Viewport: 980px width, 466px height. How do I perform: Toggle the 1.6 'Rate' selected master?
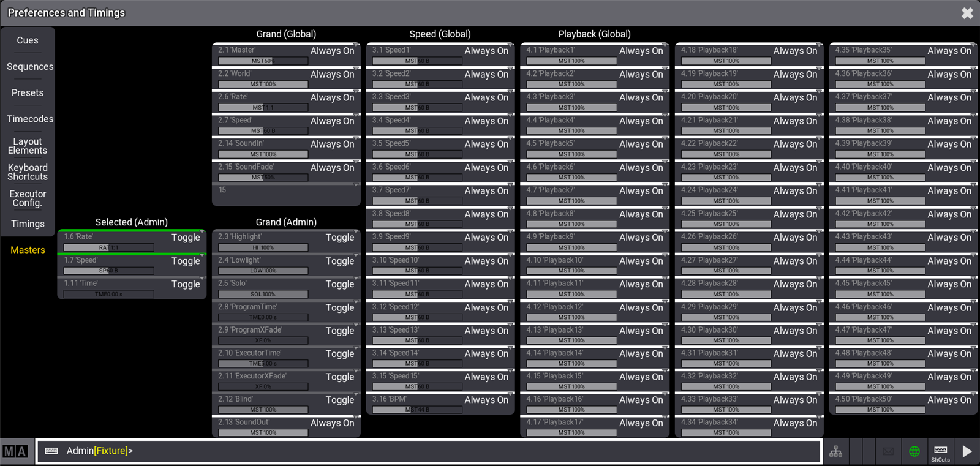point(186,238)
